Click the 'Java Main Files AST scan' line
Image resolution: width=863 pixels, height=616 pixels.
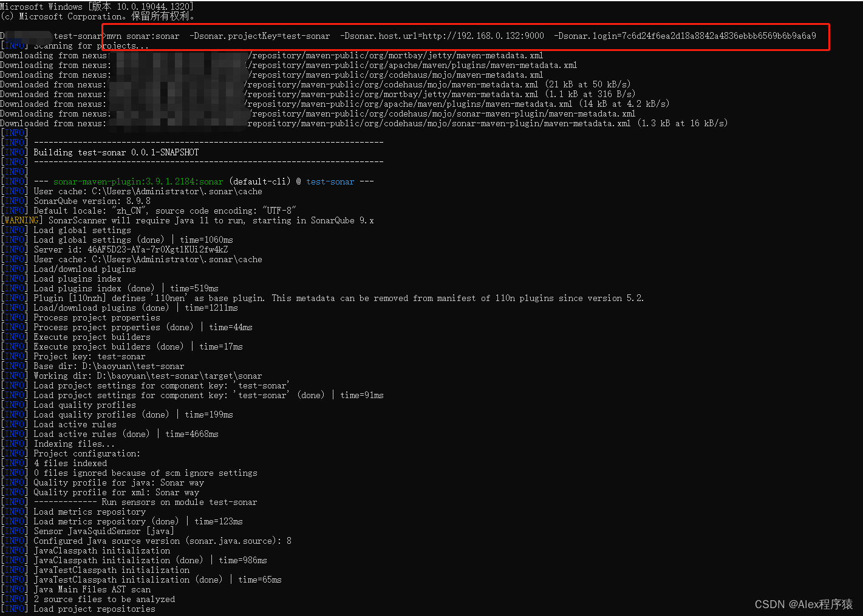[x=76, y=589]
